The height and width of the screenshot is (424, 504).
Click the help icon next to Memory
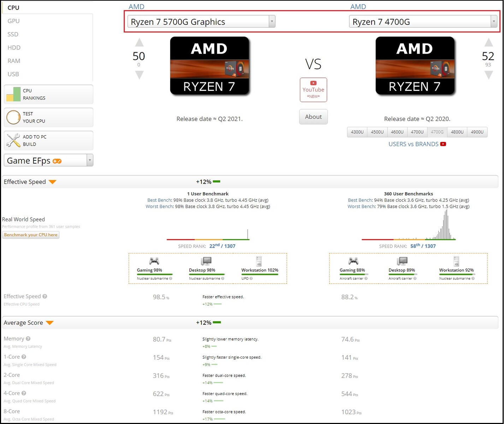[27, 338]
